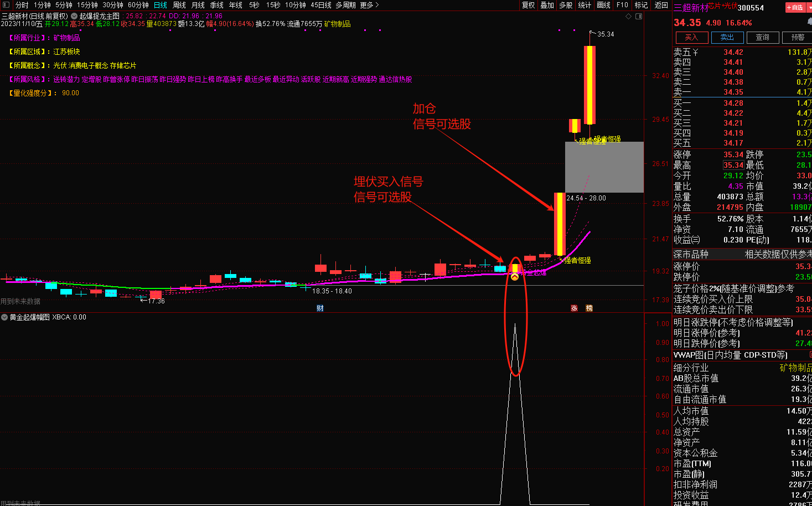
Task: Activate the 画线 drawing tool
Action: [x=604, y=5]
